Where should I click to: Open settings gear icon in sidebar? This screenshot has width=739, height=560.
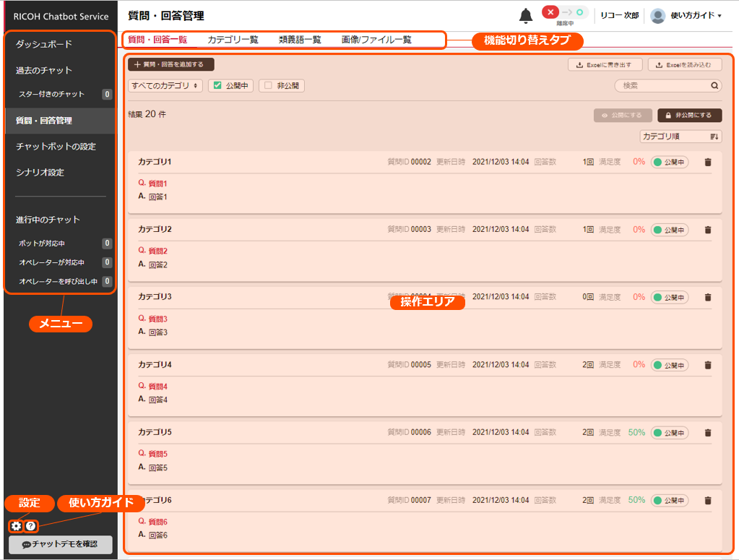(x=16, y=526)
